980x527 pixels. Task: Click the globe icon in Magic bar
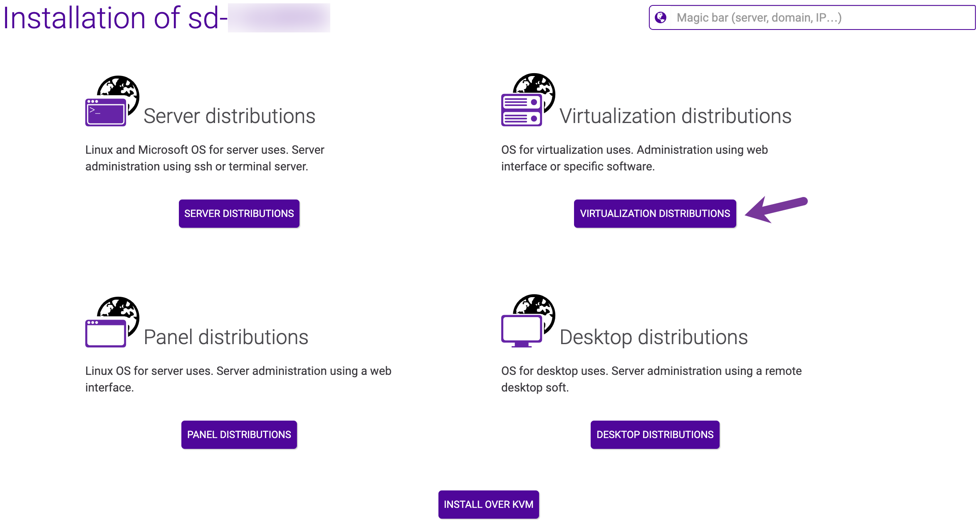point(661,17)
